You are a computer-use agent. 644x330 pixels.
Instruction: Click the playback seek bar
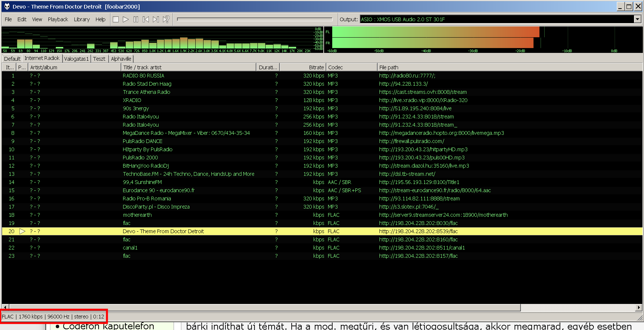point(255,19)
